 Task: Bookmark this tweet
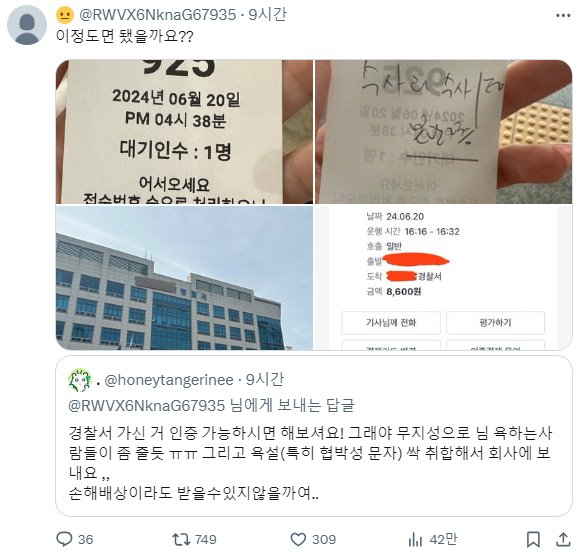pos(533,540)
